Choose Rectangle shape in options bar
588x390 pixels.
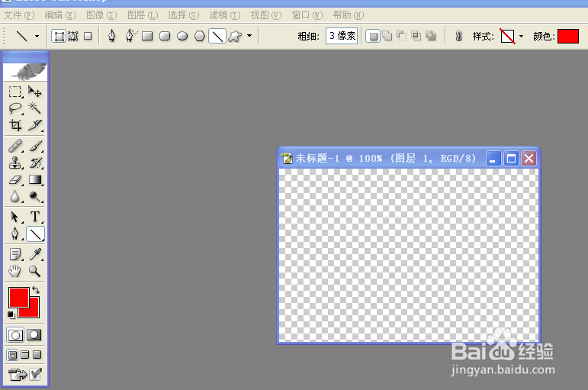coord(147,36)
